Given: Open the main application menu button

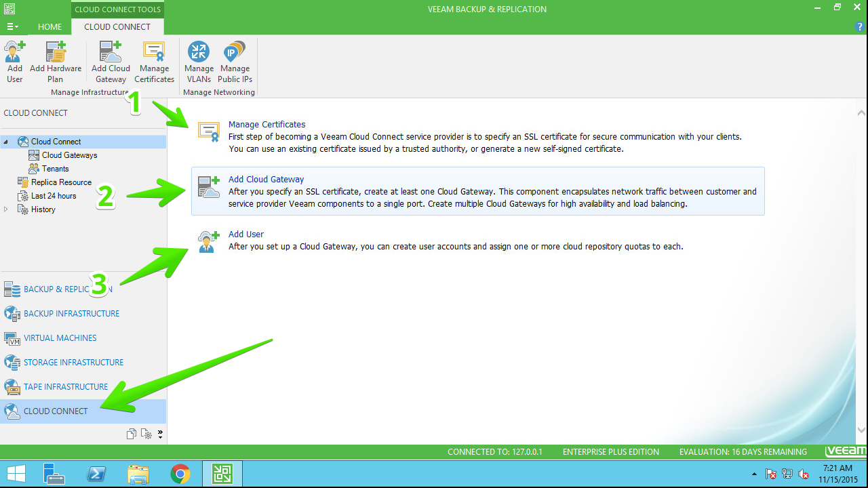Looking at the screenshot, I should (12, 26).
